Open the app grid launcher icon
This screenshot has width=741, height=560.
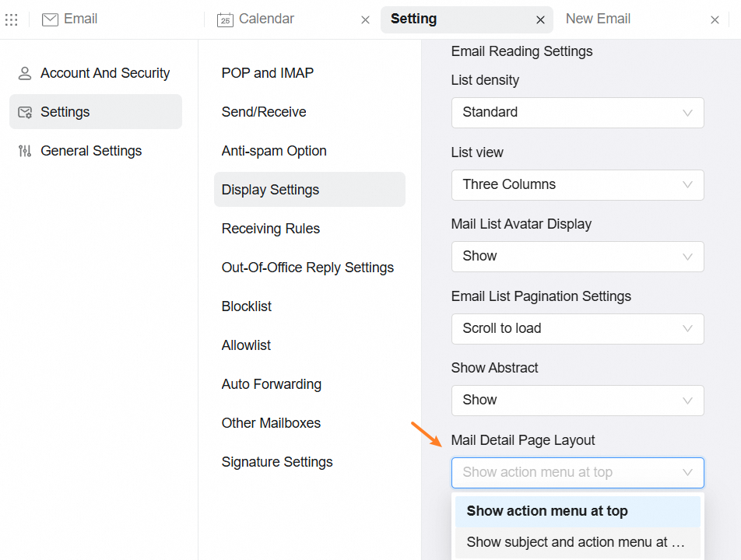12,19
